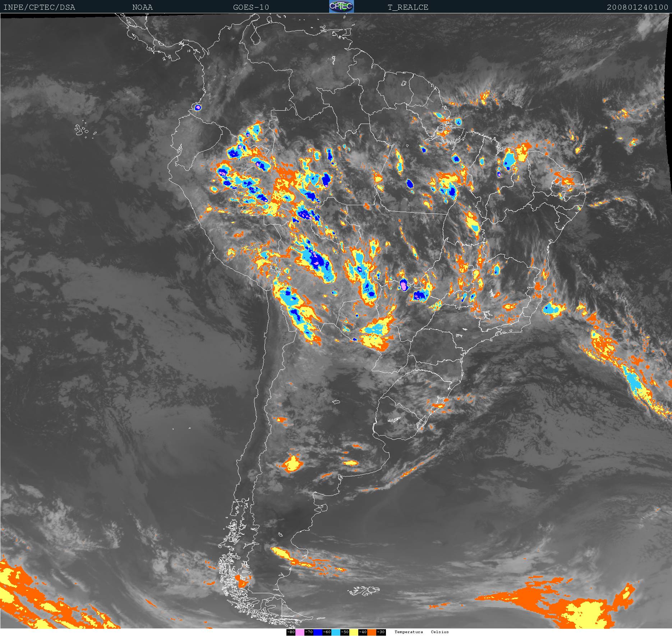
Task: Click the GOES-10 satellite label
Action: coord(251,8)
